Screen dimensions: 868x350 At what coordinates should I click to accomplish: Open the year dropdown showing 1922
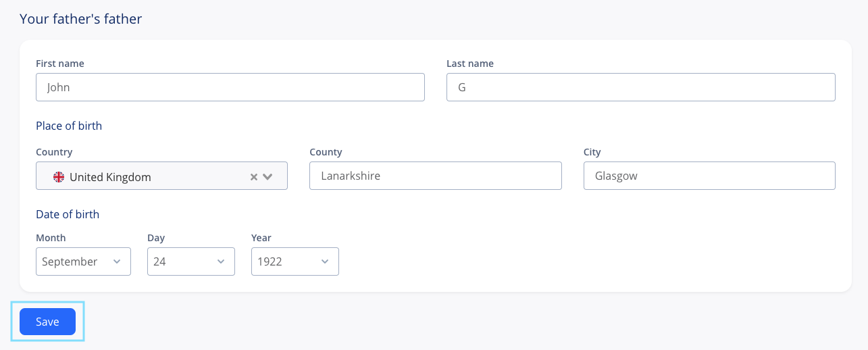295,261
